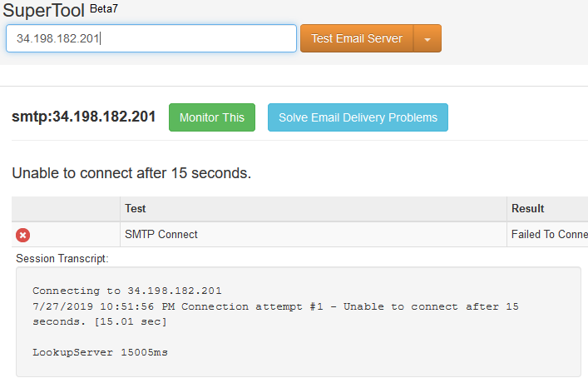Click the LookupServer 15005ms transcript line
Viewport: 588px width, 383px height.
click(x=100, y=352)
